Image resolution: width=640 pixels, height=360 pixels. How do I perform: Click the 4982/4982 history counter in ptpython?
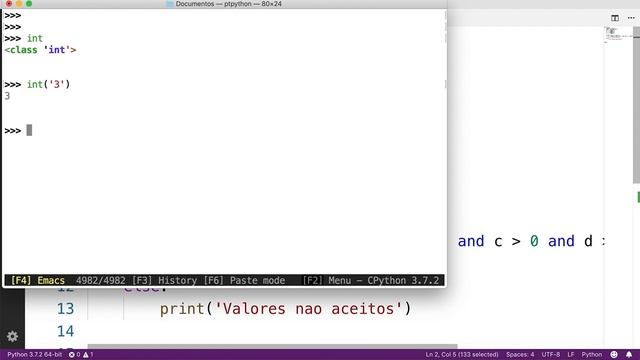(100, 280)
